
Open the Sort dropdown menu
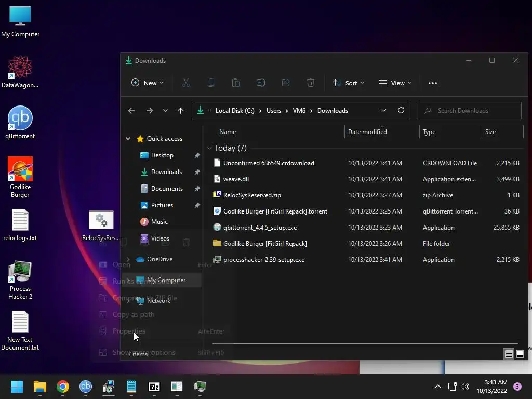point(349,83)
